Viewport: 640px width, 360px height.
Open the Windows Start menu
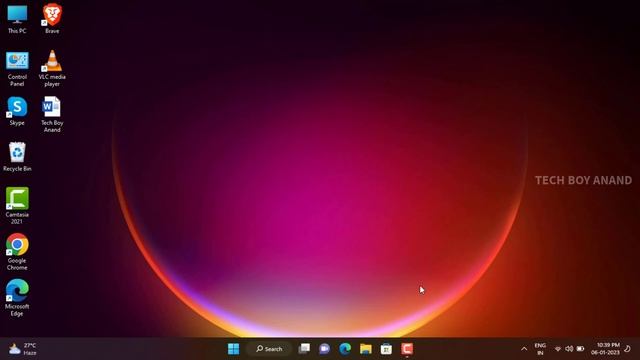click(233, 349)
